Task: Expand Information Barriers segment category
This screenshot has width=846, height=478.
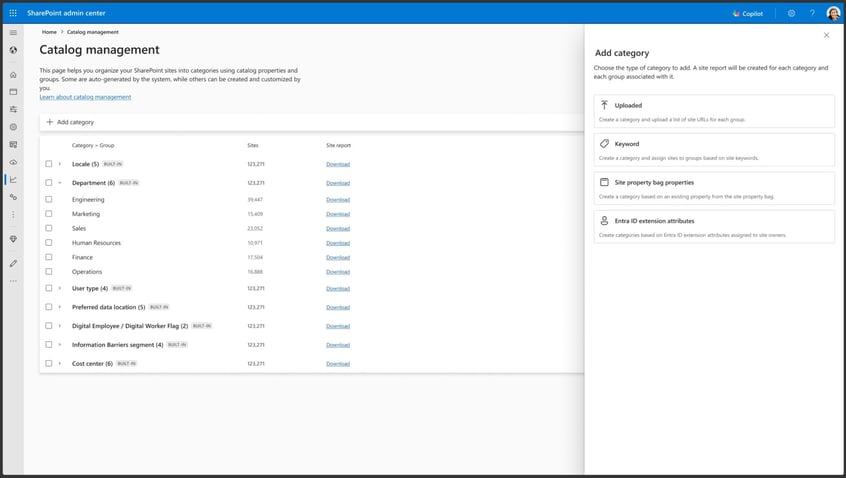Action: point(60,344)
